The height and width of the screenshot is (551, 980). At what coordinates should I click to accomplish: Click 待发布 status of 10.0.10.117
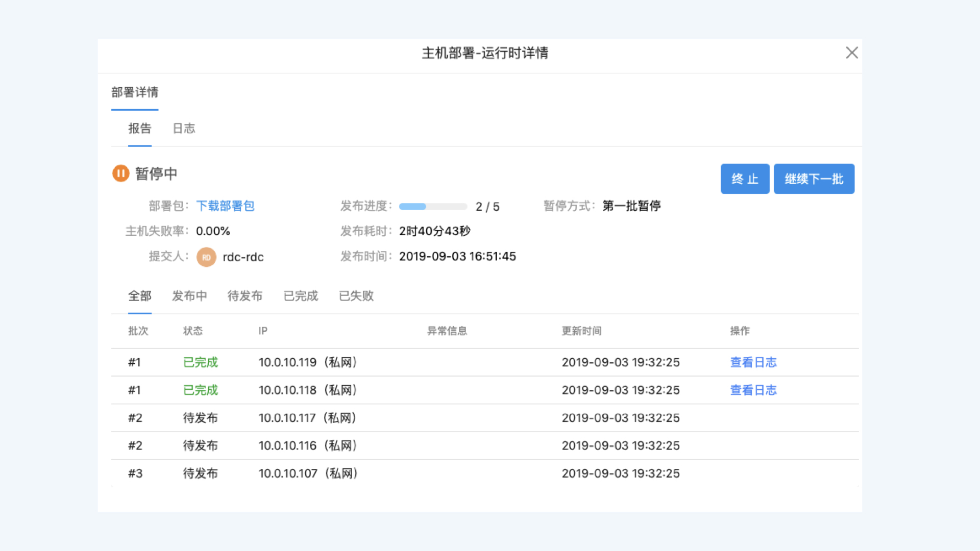(x=201, y=418)
